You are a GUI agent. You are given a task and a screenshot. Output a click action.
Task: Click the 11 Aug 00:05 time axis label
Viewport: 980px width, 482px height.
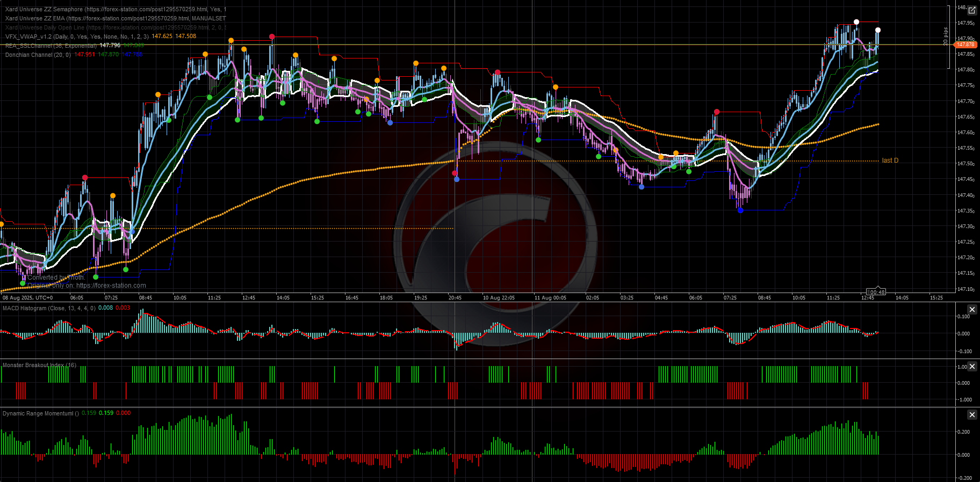550,297
